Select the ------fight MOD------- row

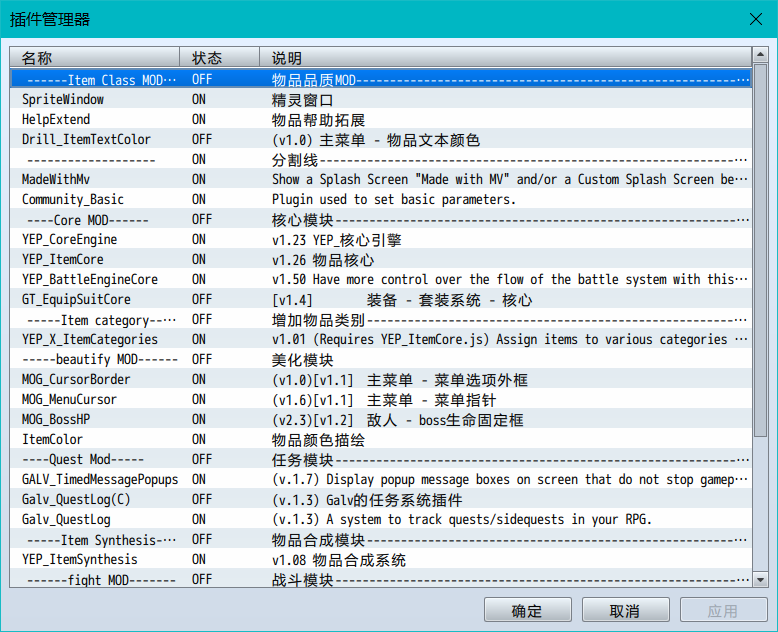(x=380, y=579)
